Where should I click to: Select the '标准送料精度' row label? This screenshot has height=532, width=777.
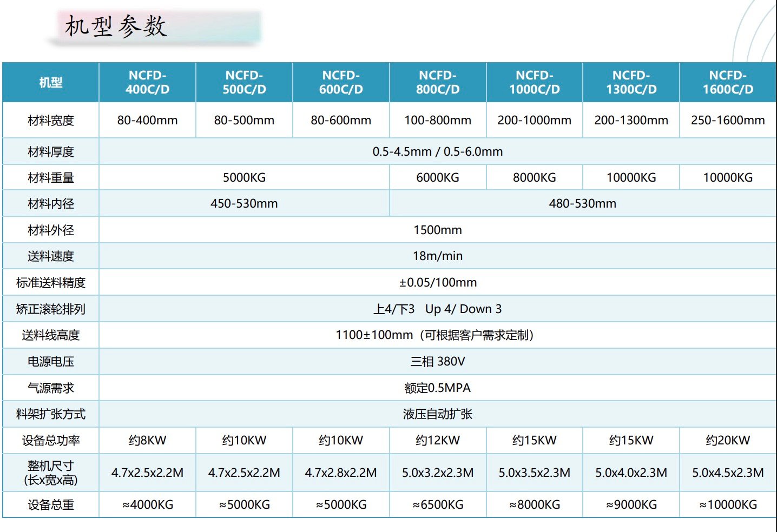coord(51,283)
